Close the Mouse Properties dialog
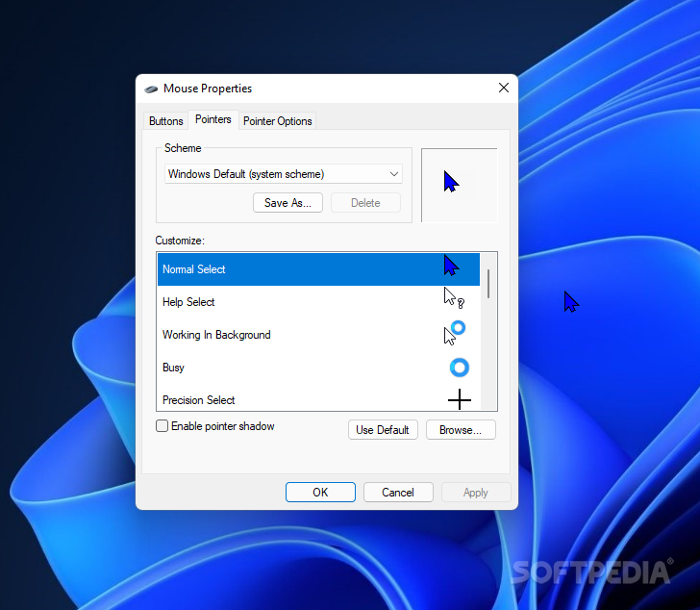 [x=504, y=88]
